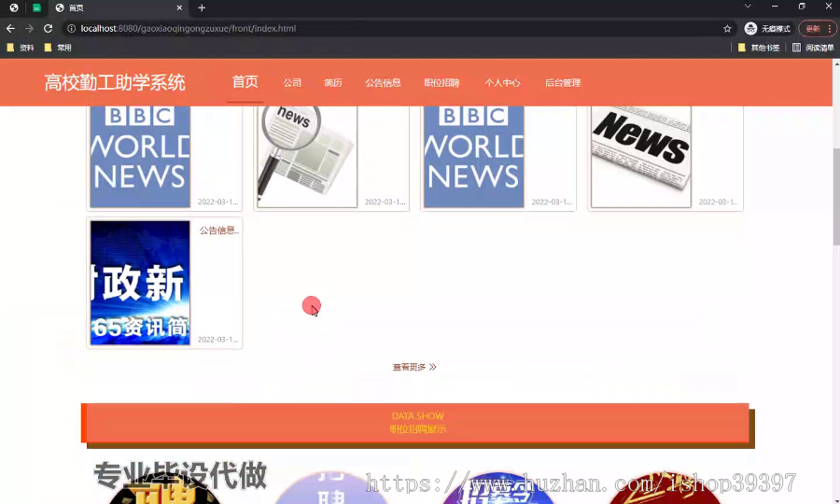The width and height of the screenshot is (840, 504).
Task: Open the 常用 bookmark folder
Action: 58,48
